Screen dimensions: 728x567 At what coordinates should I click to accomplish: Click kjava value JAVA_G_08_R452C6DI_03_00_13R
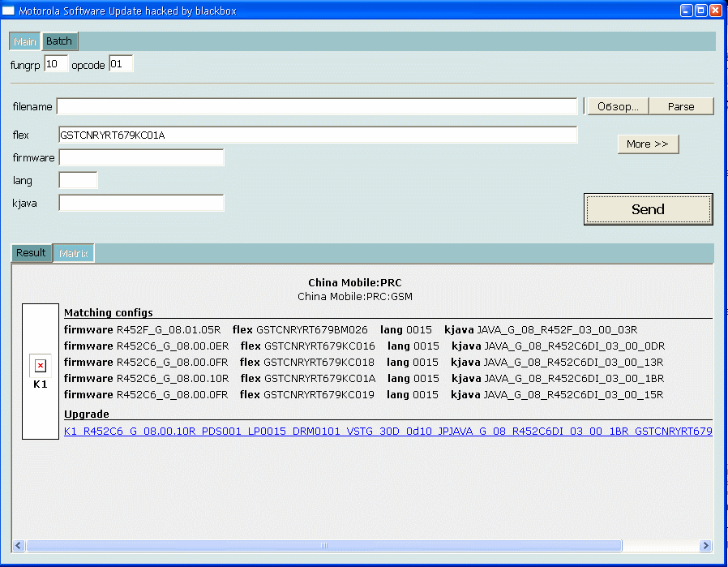click(574, 363)
